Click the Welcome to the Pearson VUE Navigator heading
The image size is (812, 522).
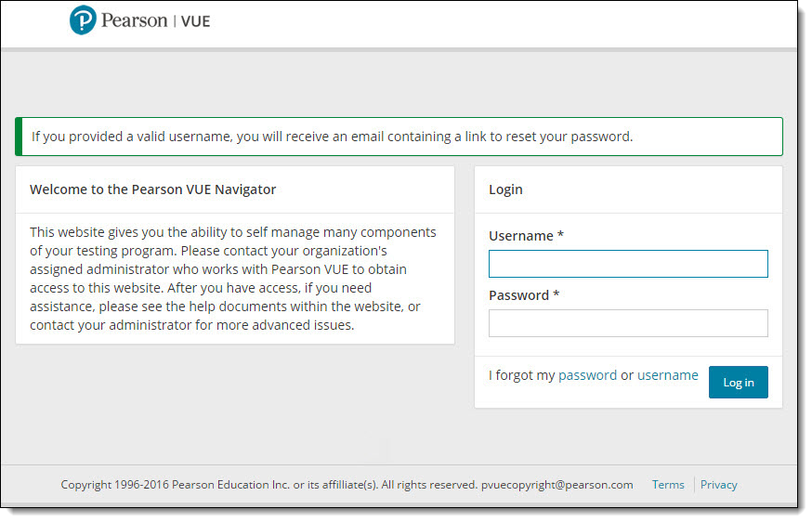click(152, 189)
